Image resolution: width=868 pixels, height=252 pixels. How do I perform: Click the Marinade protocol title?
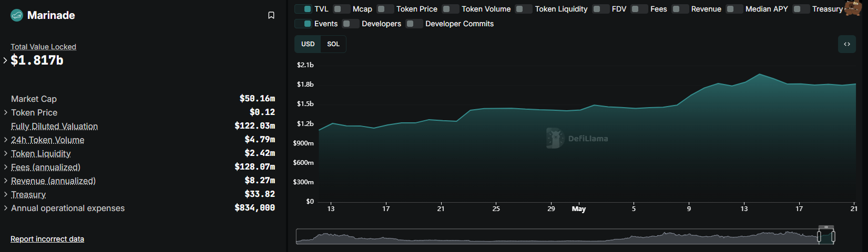click(x=51, y=15)
